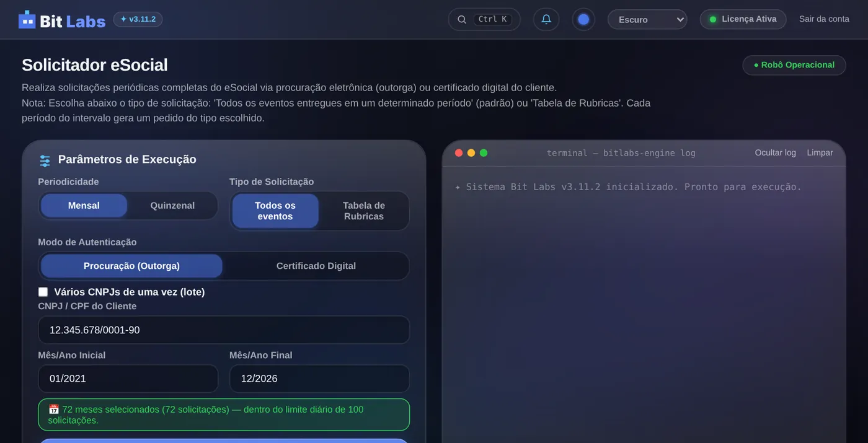868x443 pixels.
Task: Click the Parâmetros de Execução sliders icon
Action: click(x=45, y=160)
